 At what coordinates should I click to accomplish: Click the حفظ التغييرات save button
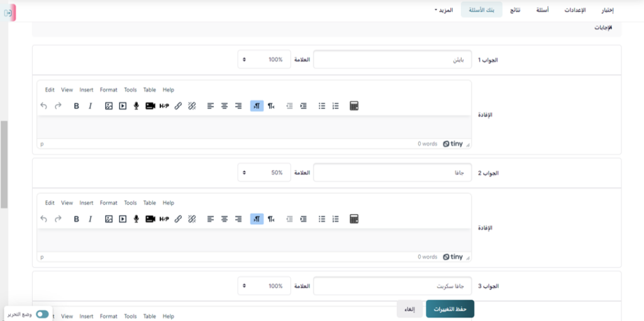[450, 309]
